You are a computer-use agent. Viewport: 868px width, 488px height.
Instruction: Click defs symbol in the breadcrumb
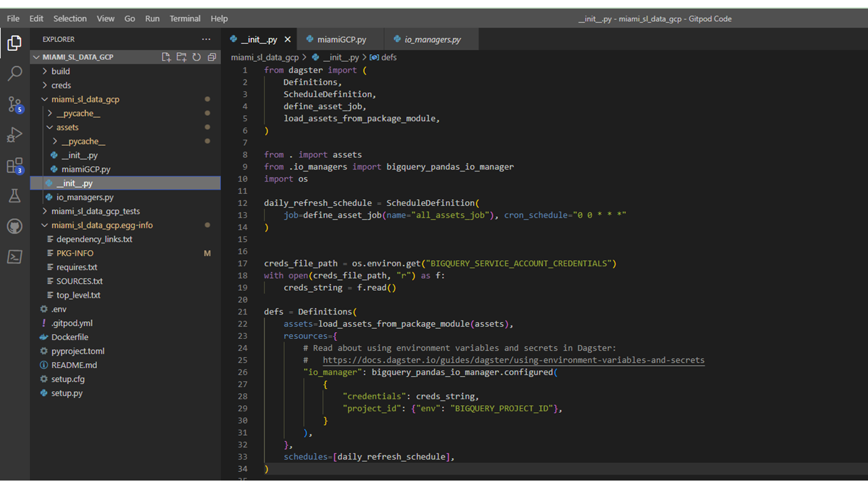[389, 58]
